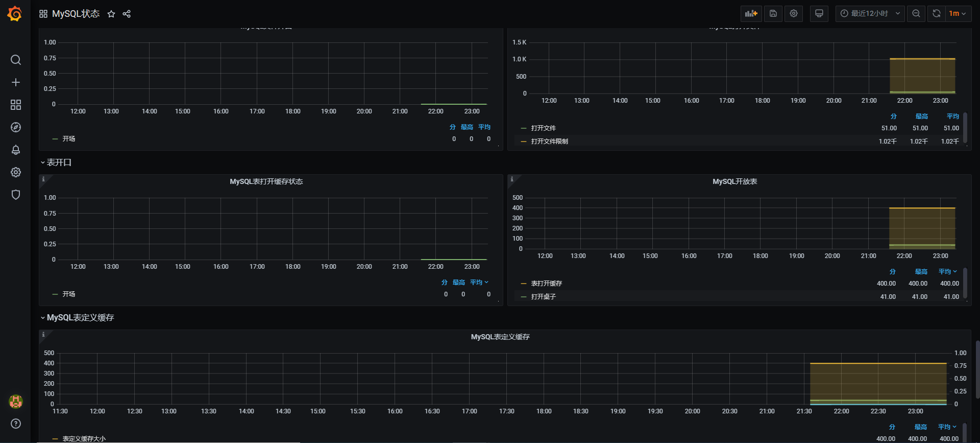Sort by 最高 in MySQL开放表 legend
Image resolution: width=980 pixels, height=443 pixels.
point(921,272)
